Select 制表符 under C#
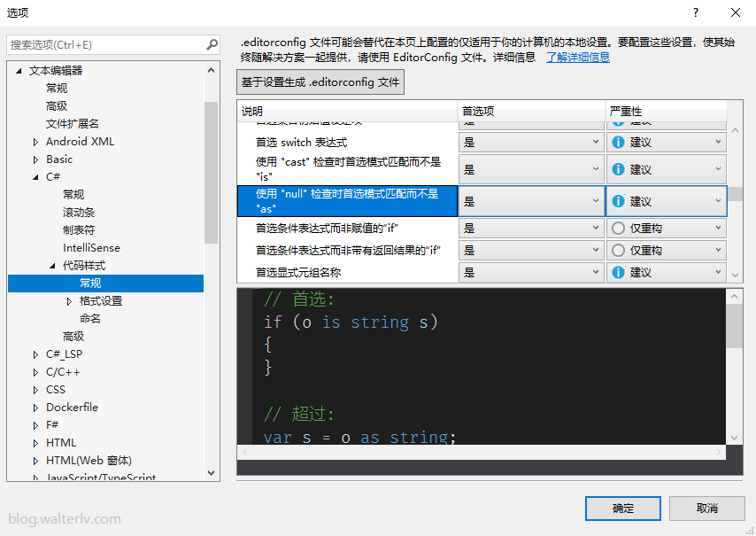 tap(79, 230)
